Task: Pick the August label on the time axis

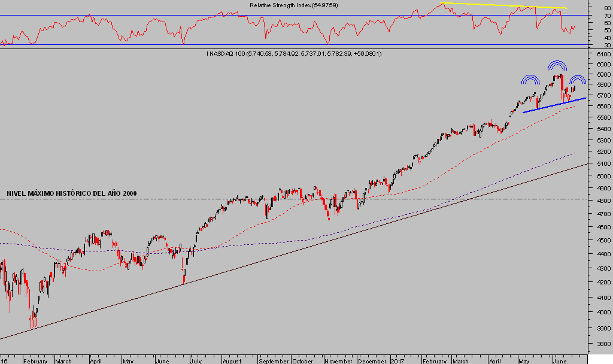Action: coord(232,361)
